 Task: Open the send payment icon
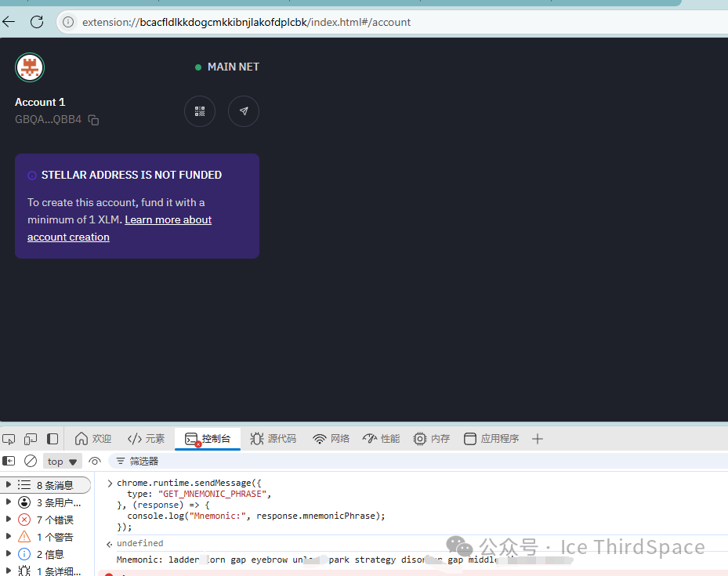coord(244,111)
